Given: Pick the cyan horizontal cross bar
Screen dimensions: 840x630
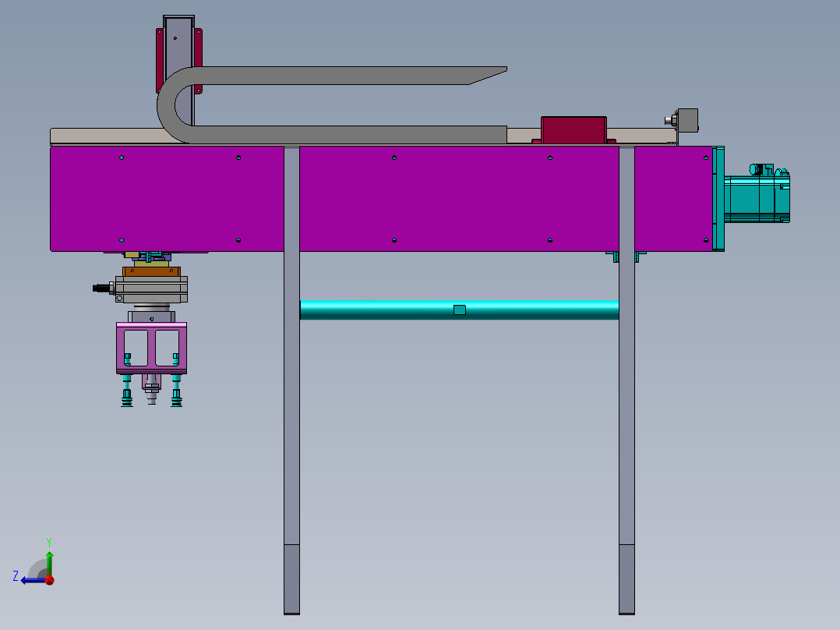Looking at the screenshot, I should pyautogui.click(x=459, y=310).
